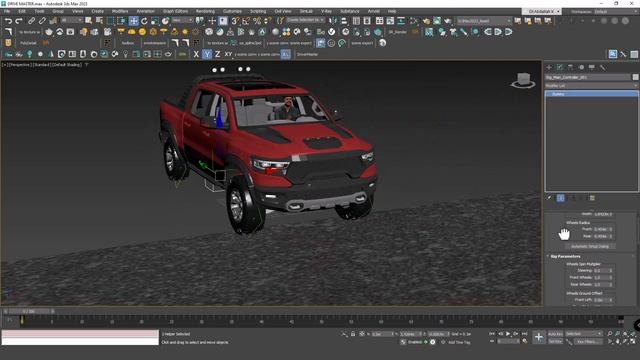This screenshot has width=640, height=360.
Task: Click the ViewCube in the viewport
Action: click(523, 80)
